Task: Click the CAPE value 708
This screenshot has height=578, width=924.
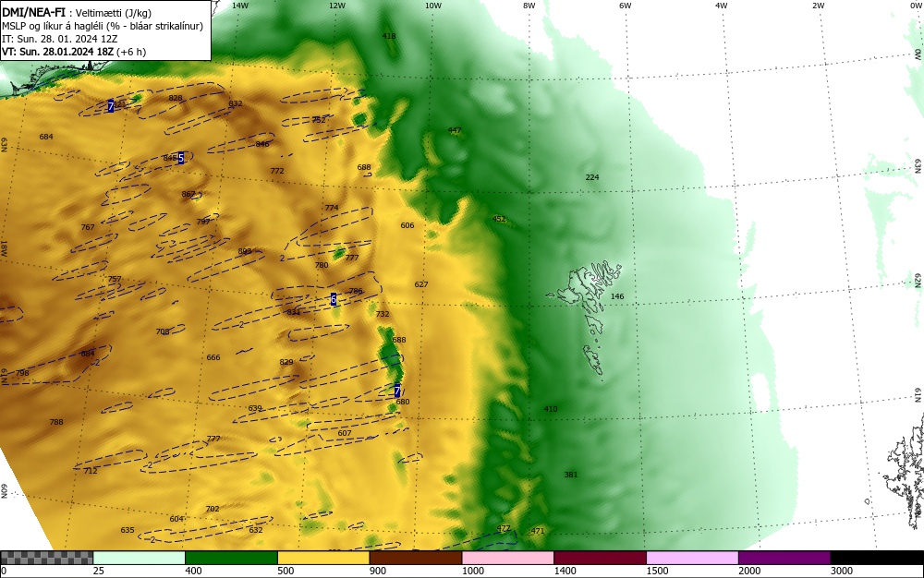Action: (x=163, y=332)
